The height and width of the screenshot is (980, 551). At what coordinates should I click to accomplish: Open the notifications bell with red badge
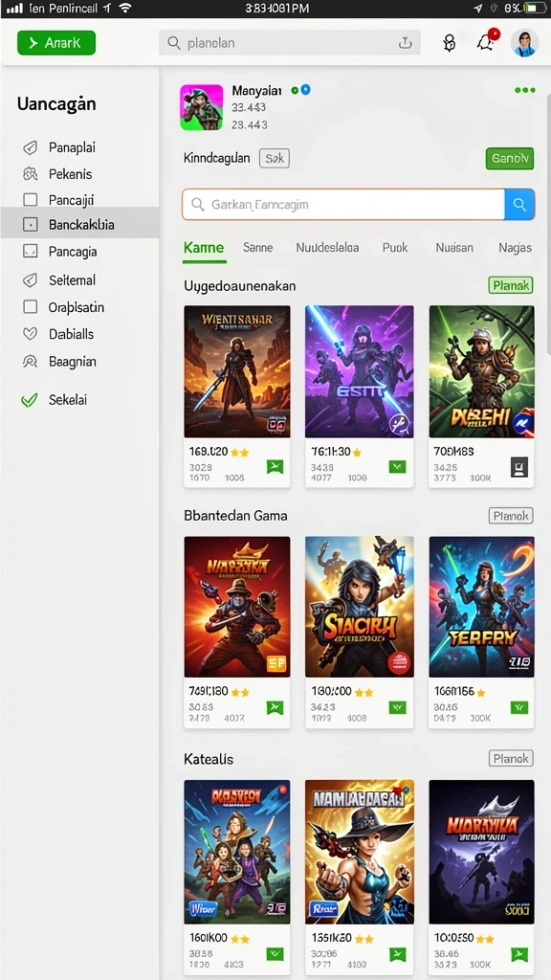(487, 42)
